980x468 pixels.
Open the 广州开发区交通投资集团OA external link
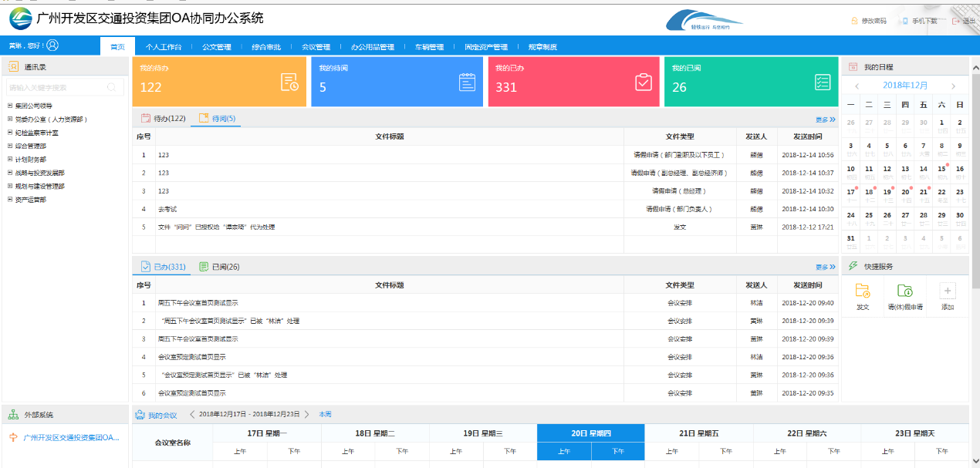pos(71,437)
